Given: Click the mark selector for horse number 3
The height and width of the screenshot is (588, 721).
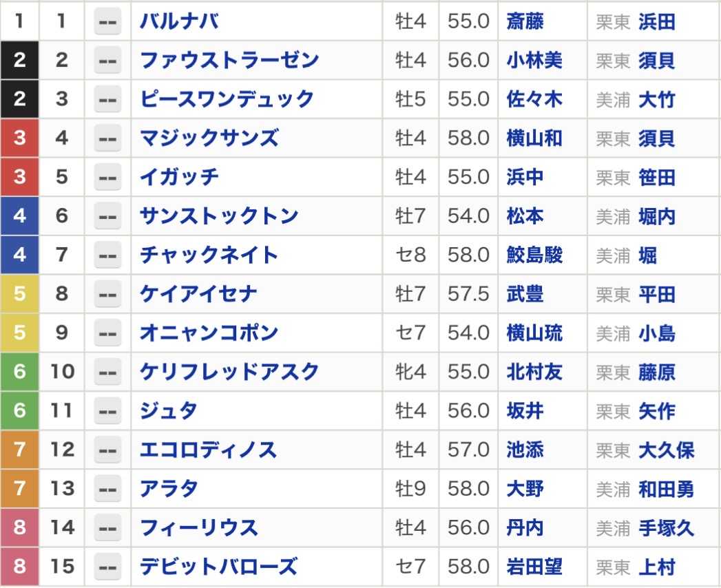Looking at the screenshot, I should [x=107, y=99].
